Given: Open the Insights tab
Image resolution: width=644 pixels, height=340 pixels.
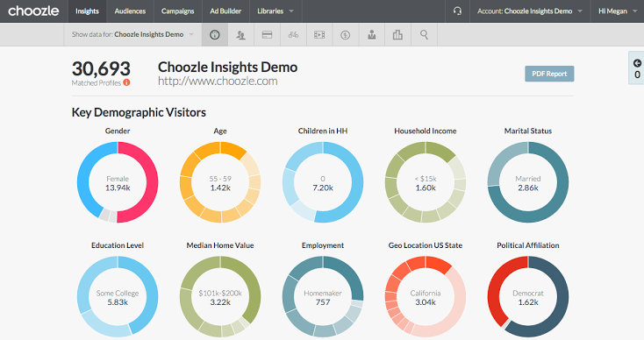Looking at the screenshot, I should [x=87, y=11].
